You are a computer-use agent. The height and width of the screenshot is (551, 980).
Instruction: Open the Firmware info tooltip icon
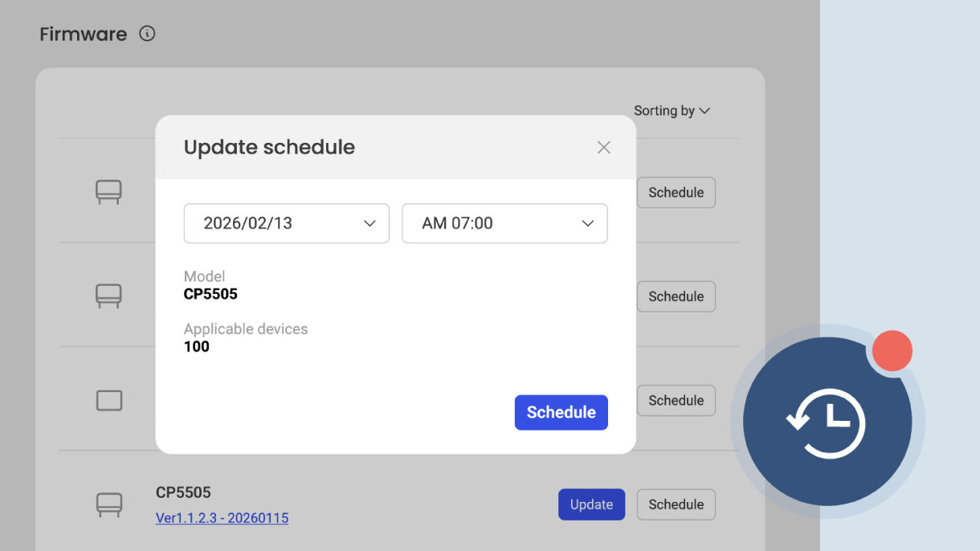146,34
